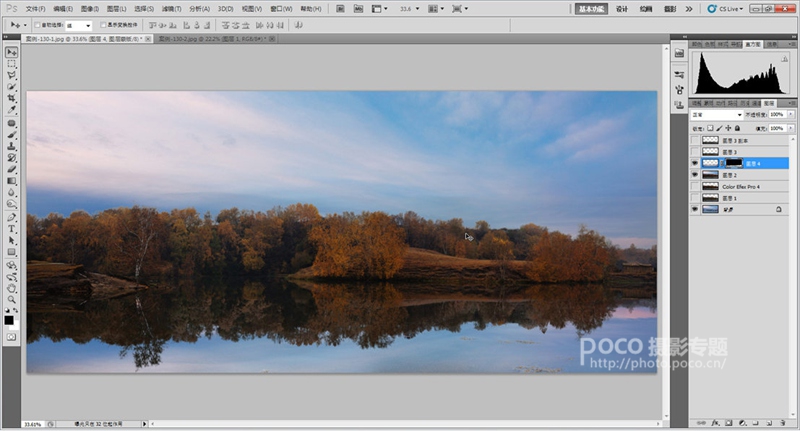Select the Quick Selection tool
This screenshot has height=431, width=800.
tap(11, 87)
